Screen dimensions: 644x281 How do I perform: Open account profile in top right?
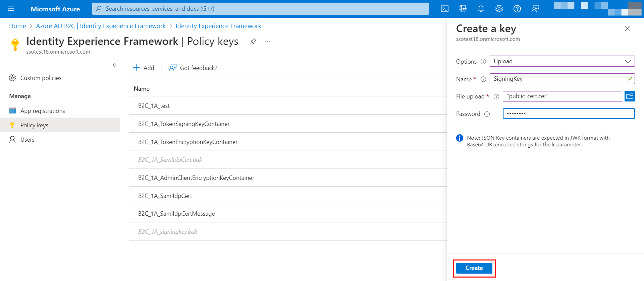point(598,9)
